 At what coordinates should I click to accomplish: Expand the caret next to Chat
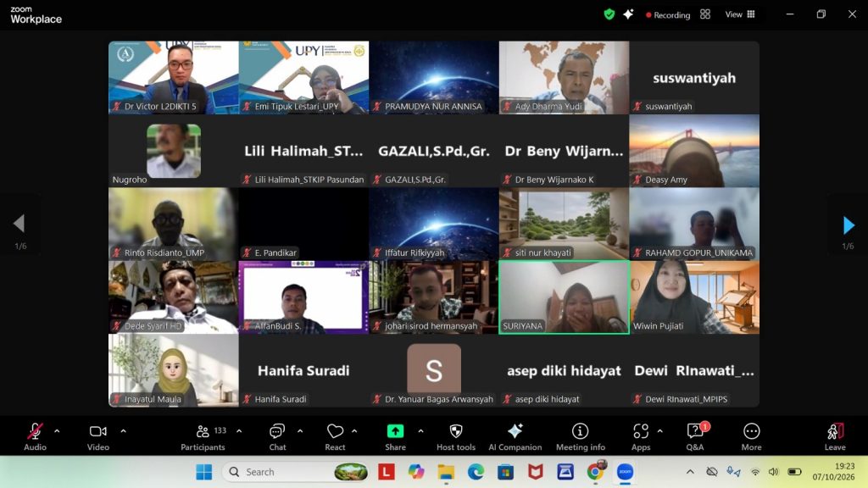point(300,431)
